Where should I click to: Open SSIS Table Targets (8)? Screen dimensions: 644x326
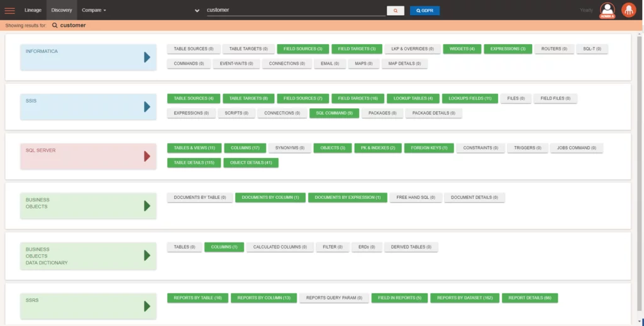click(x=248, y=99)
